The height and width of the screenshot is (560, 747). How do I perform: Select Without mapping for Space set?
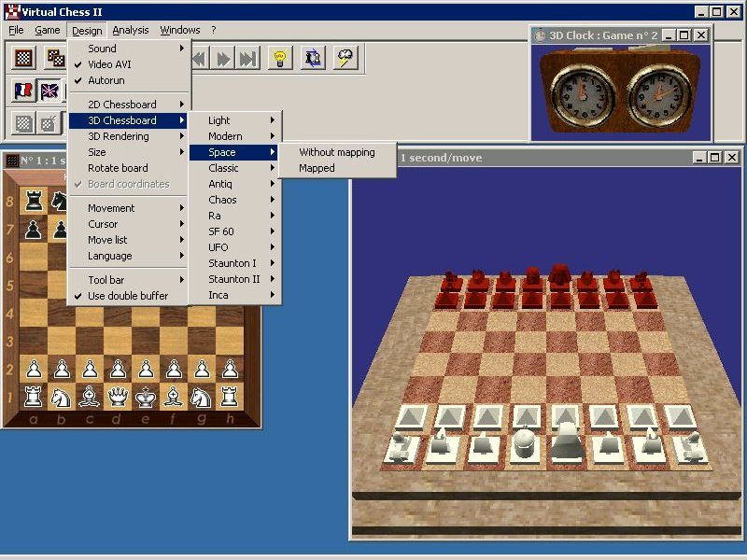coord(336,152)
